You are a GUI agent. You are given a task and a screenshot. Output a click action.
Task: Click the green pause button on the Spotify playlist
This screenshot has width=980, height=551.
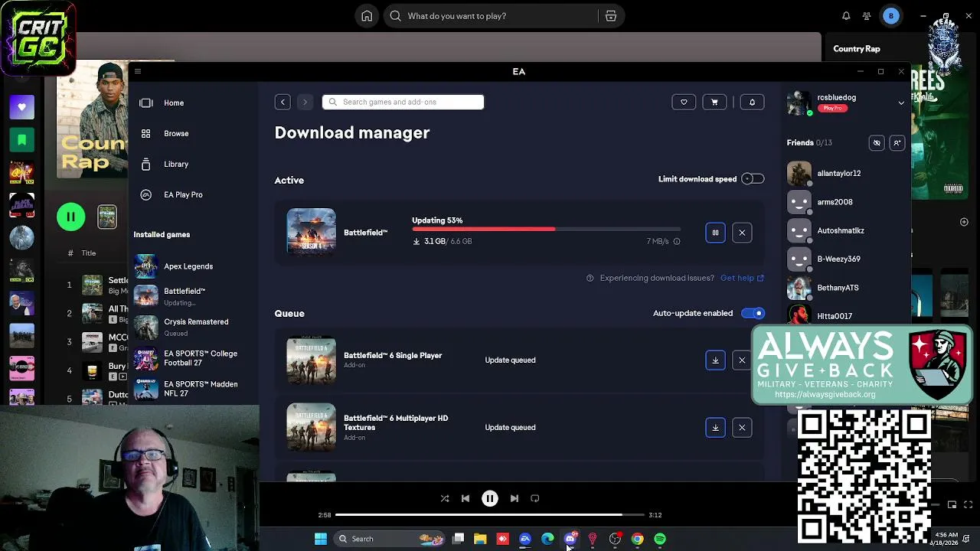click(70, 217)
